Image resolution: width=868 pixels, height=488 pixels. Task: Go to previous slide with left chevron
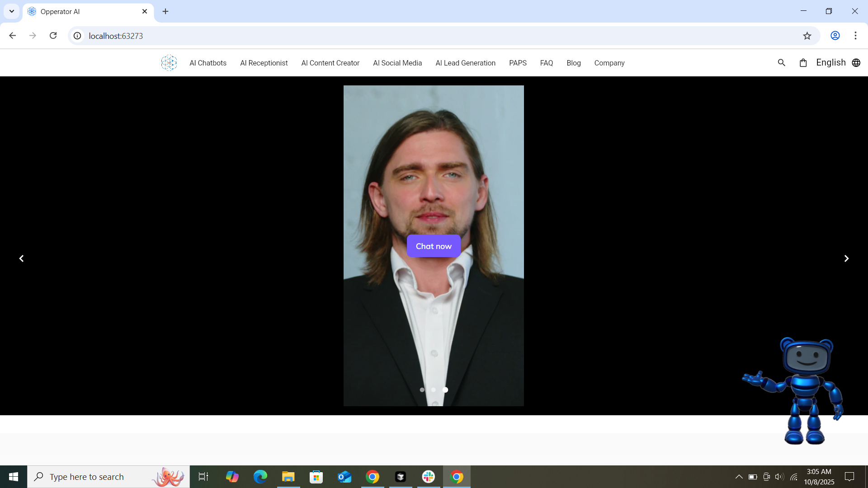click(x=21, y=258)
